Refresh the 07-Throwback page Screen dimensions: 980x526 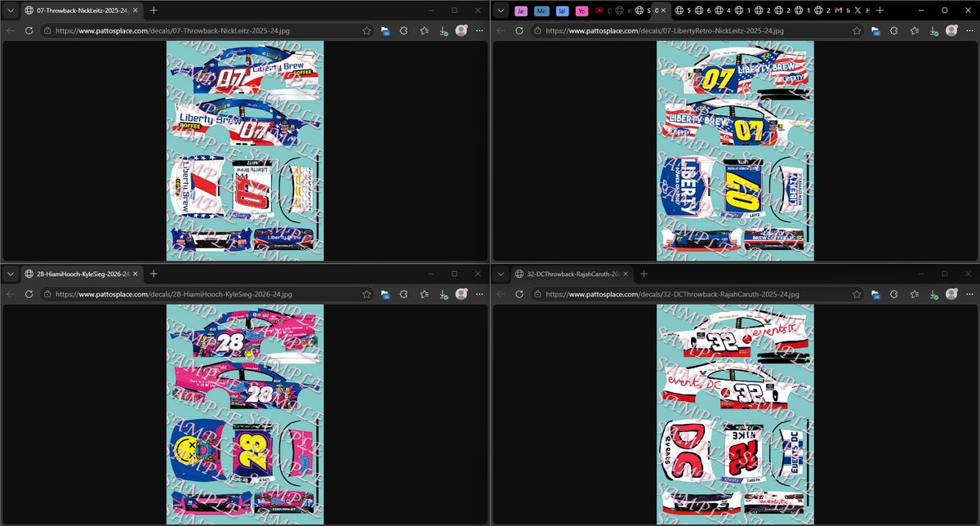coord(29,30)
